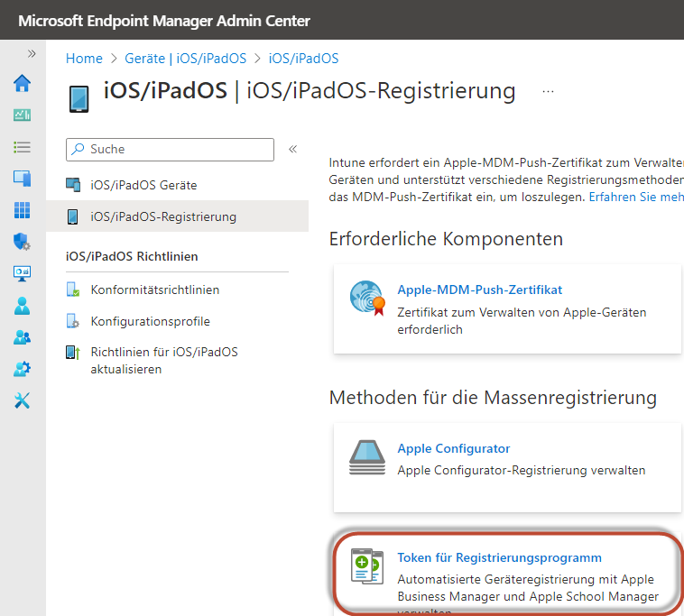Open the Reports monitor icon in sidebar
The image size is (684, 616).
pos(23,273)
